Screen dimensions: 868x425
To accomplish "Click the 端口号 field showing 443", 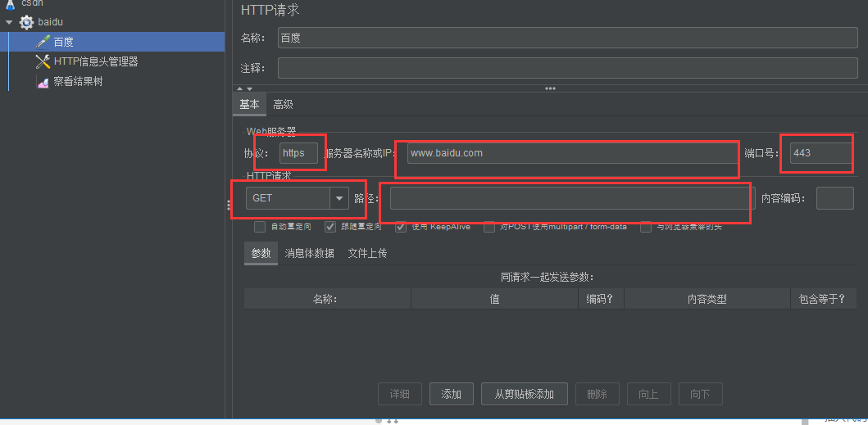I will (x=821, y=153).
